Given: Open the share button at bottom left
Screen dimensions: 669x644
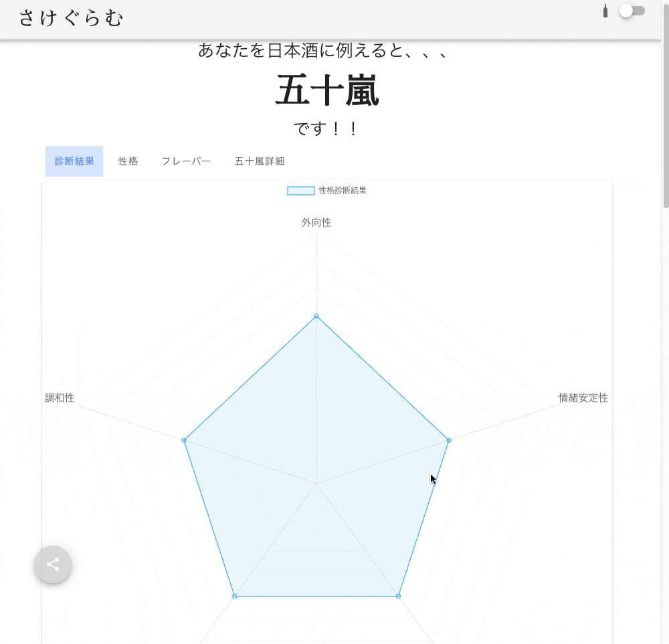Looking at the screenshot, I should click(x=53, y=565).
